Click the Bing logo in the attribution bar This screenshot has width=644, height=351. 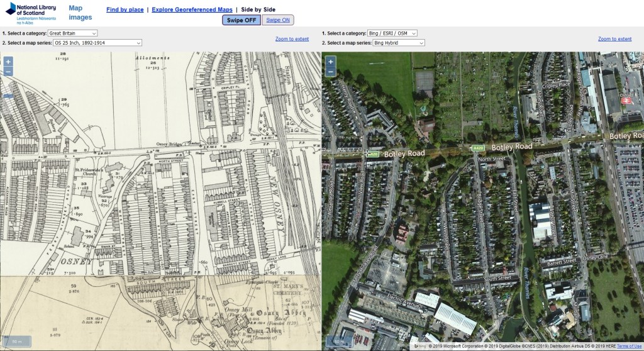pos(416,347)
